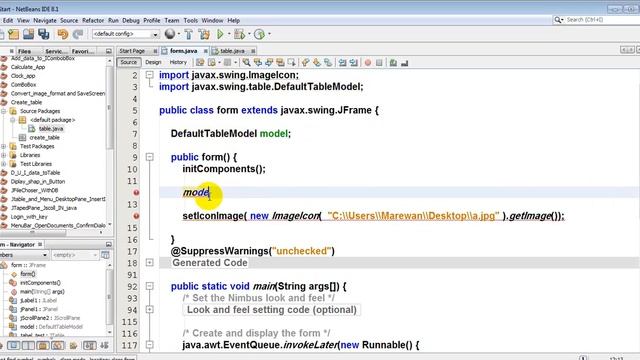Expand the Generated Code fold
640x360 pixels.
tap(150, 262)
